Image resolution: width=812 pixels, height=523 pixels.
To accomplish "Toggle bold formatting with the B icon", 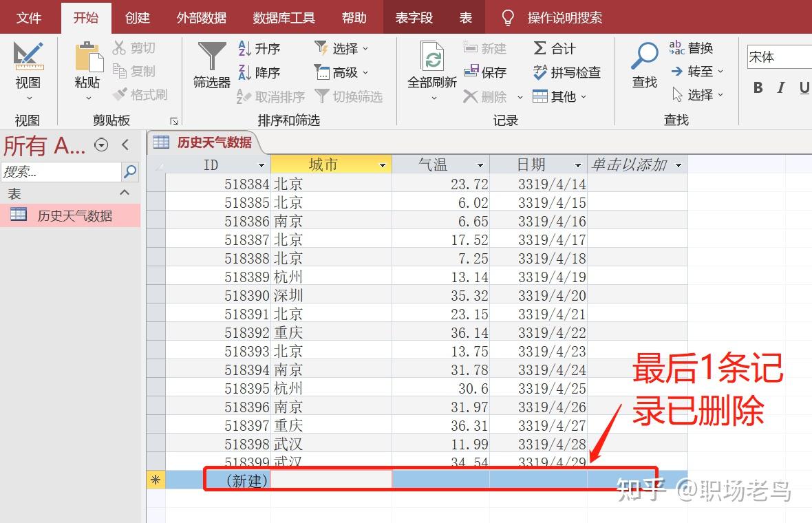I will 758,87.
